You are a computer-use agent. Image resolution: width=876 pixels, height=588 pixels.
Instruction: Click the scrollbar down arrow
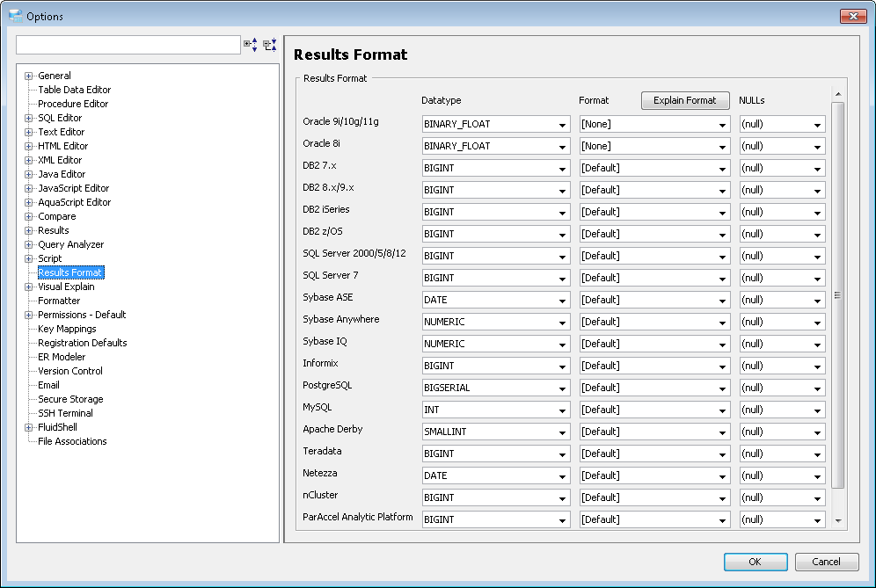click(837, 520)
